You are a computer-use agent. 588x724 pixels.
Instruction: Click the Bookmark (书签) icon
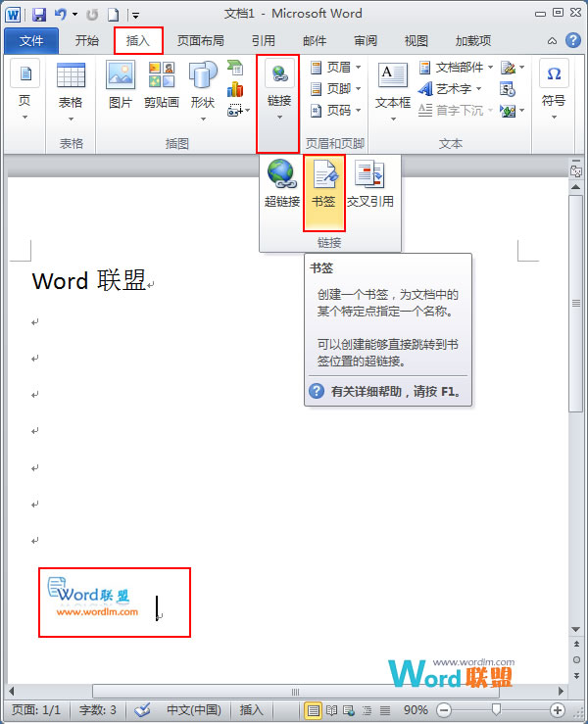pyautogui.click(x=323, y=183)
